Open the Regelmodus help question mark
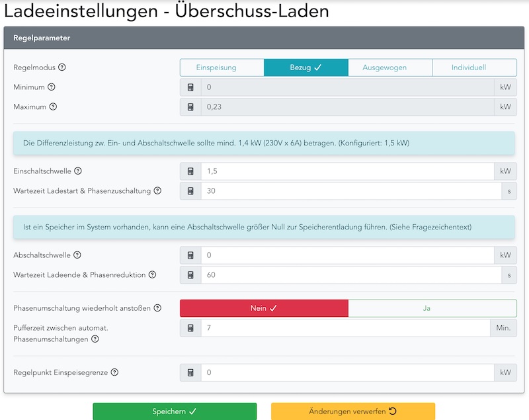This screenshot has height=420, width=529. tap(61, 67)
